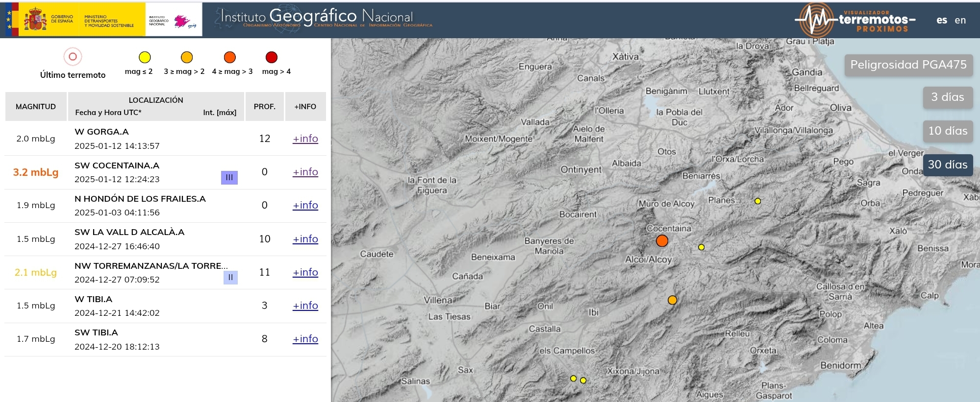Select the 30 días time range
The width and height of the screenshot is (980, 402).
[x=947, y=165]
